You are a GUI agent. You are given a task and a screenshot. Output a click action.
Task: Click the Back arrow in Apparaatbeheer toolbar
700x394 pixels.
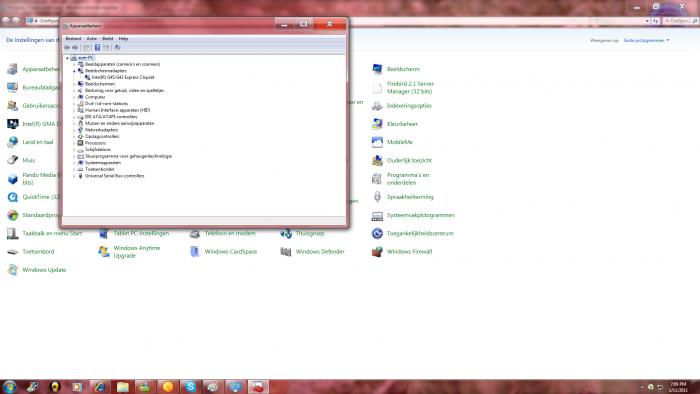click(x=67, y=47)
